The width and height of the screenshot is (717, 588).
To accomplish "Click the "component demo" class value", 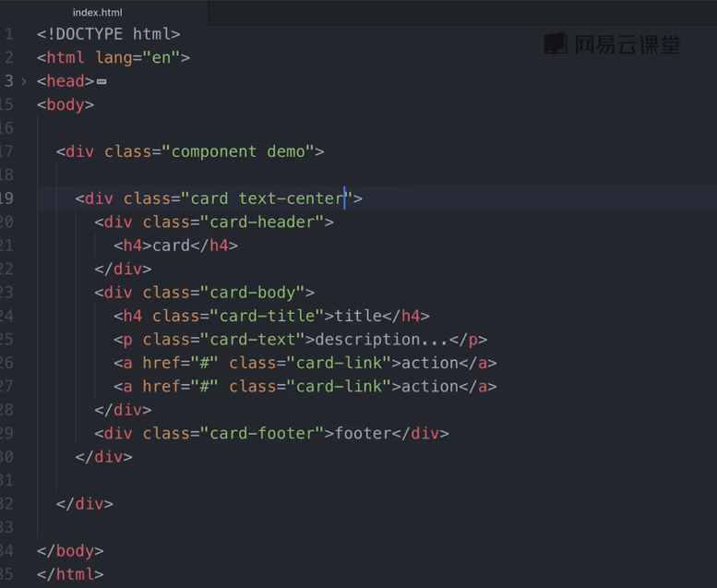I will click(x=238, y=152).
